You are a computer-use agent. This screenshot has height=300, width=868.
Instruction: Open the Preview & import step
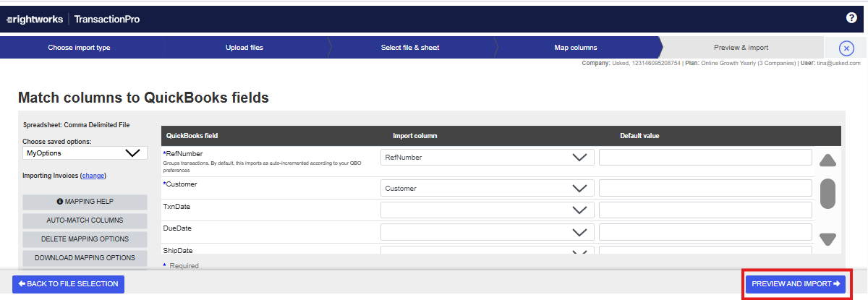741,48
